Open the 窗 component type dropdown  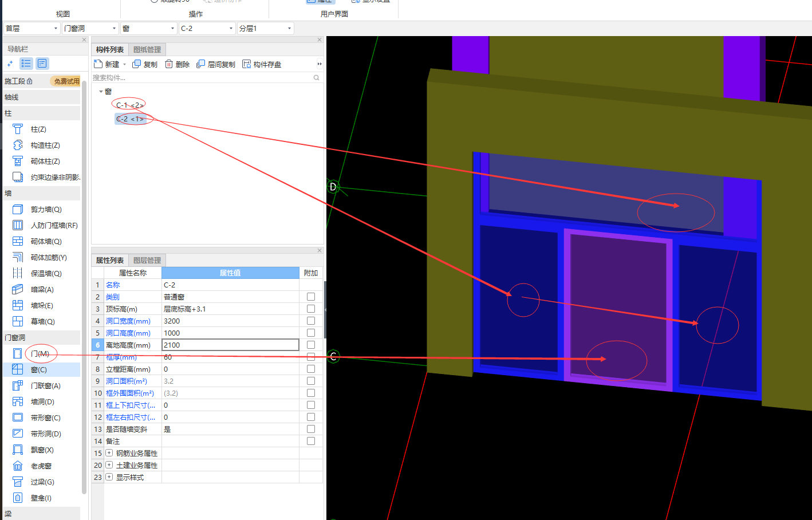tap(149, 28)
